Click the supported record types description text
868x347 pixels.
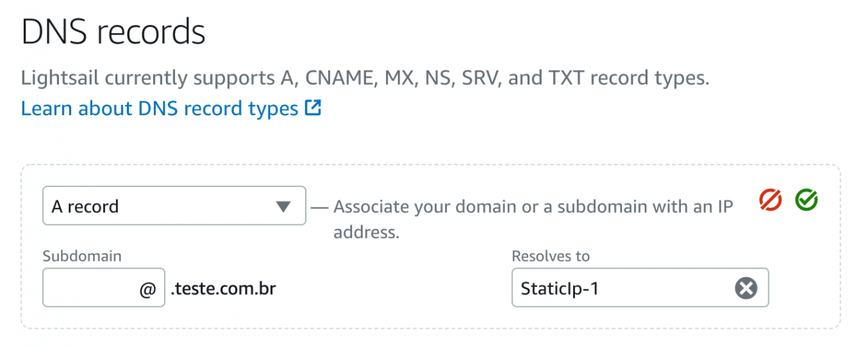(365, 78)
